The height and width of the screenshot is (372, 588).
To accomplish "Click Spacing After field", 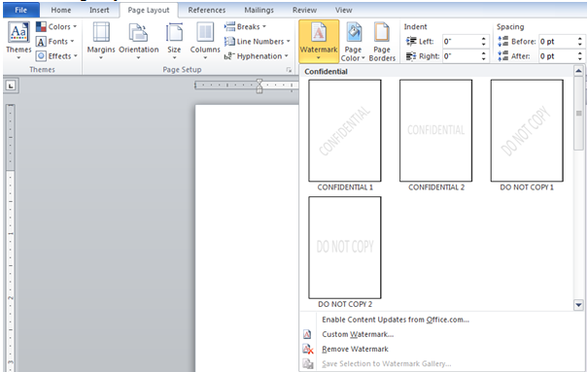I will tap(557, 56).
